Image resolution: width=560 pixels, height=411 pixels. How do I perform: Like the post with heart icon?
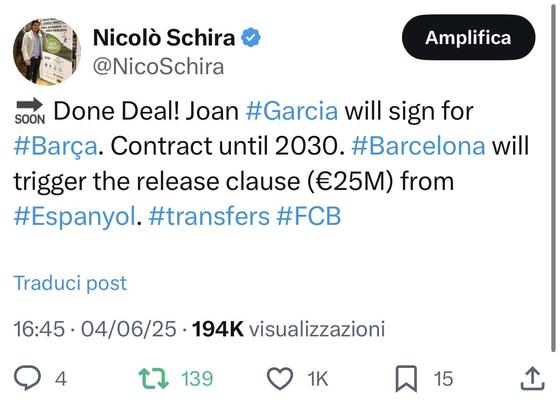point(280,379)
